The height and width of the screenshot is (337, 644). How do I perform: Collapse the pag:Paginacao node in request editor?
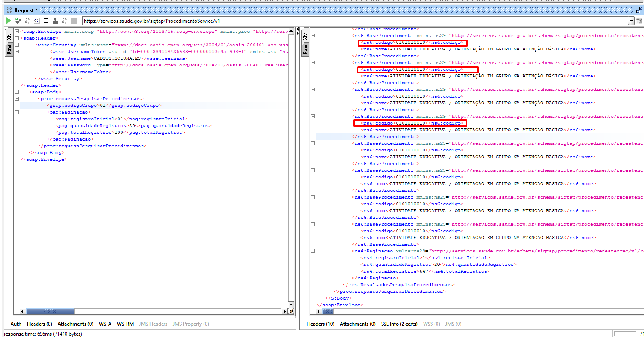16,112
